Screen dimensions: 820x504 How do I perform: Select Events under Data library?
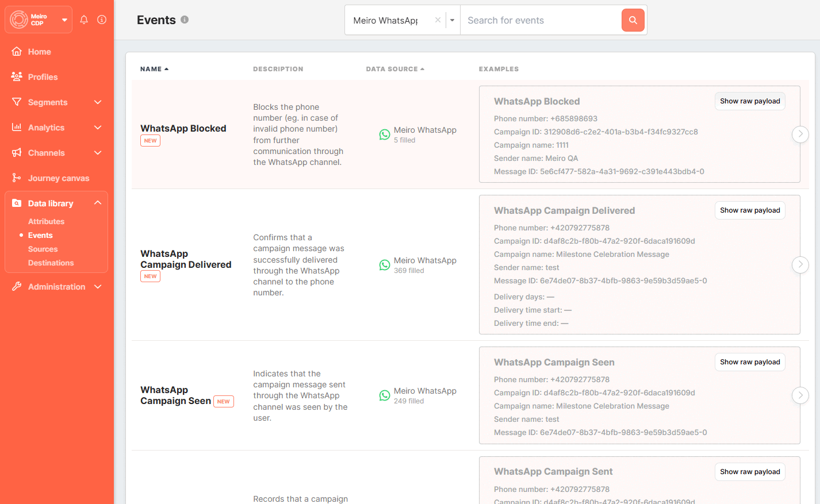[x=40, y=235]
